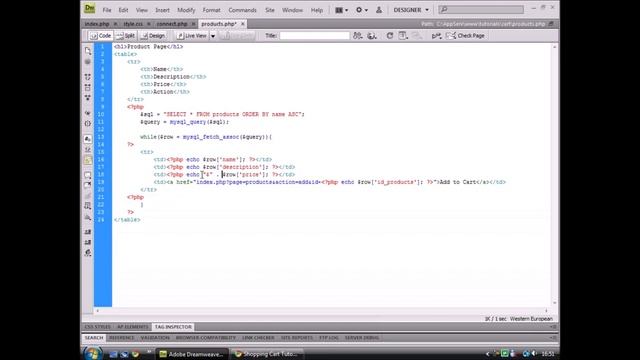Viewport: 640px width, 360px height.
Task: Click the Balance Braces icon
Action: pos(88,123)
